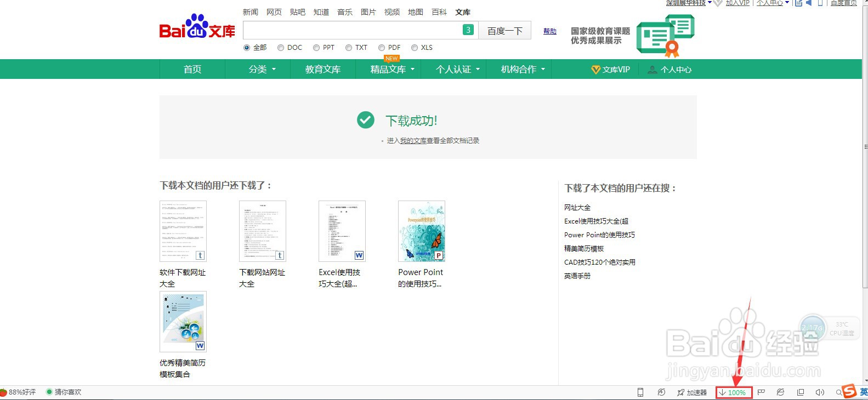Search related term 精美简历模板
The image size is (868, 400).
(584, 249)
